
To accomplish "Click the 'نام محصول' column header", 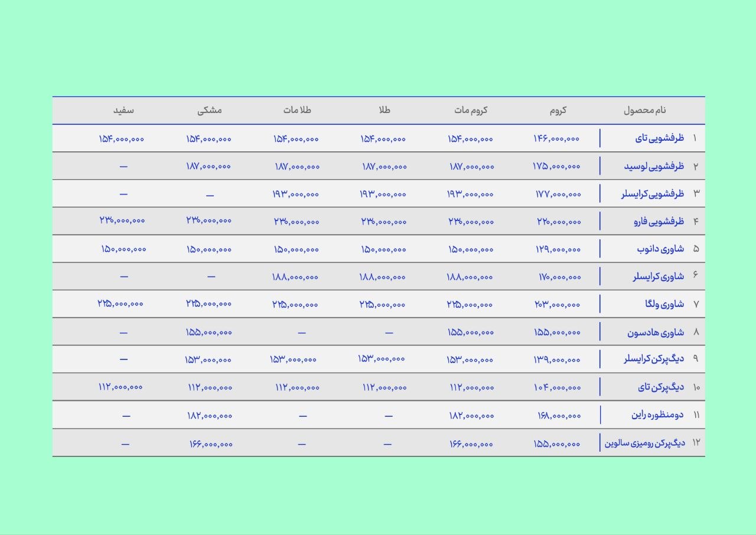I will pyautogui.click(x=644, y=111).
